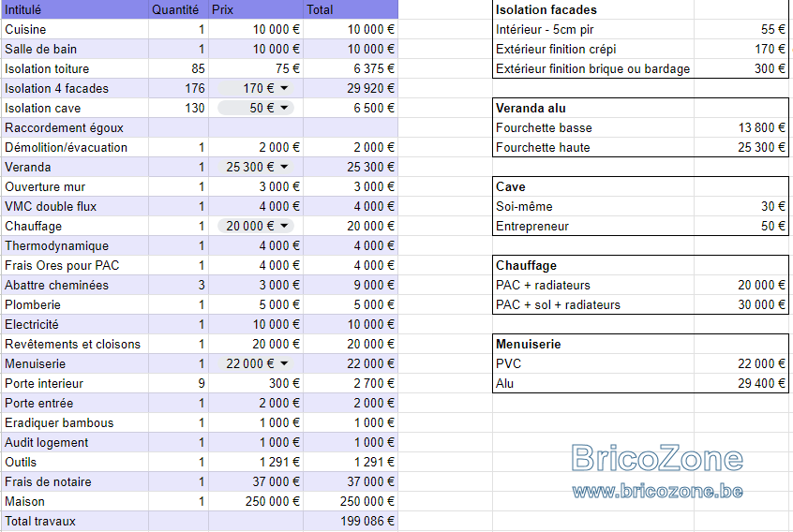Select the Soi-même cell

pyautogui.click(x=592, y=207)
